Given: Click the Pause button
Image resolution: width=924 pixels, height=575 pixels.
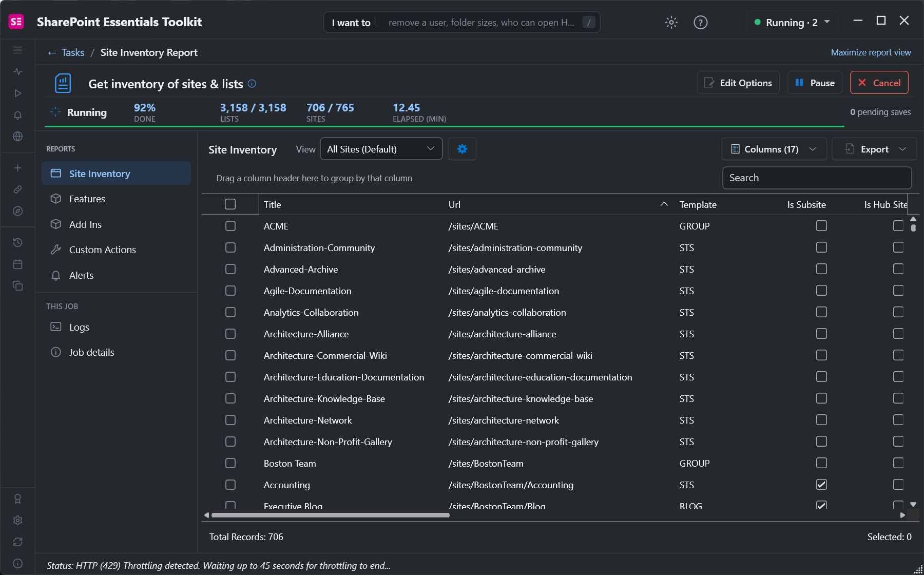Looking at the screenshot, I should 815,83.
